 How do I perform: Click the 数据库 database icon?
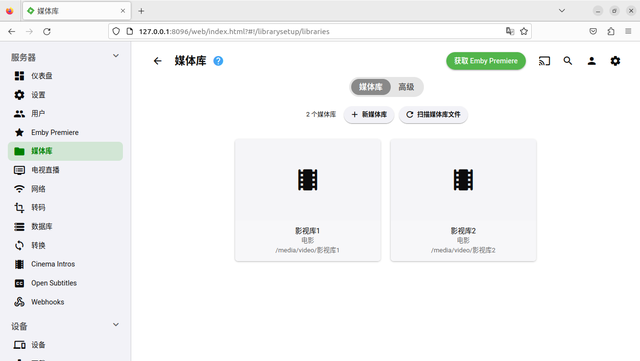19,227
